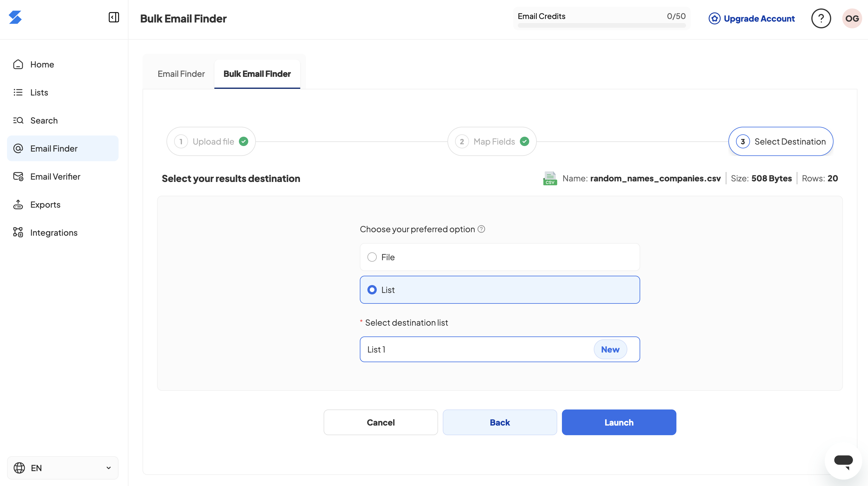The width and height of the screenshot is (868, 486).
Task: Click the globe language icon
Action: click(x=19, y=468)
